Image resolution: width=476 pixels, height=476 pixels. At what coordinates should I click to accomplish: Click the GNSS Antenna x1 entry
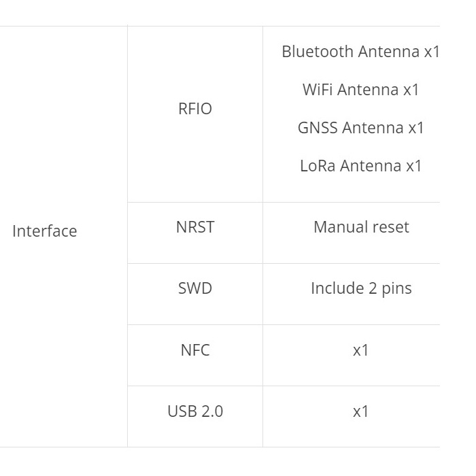click(x=360, y=128)
